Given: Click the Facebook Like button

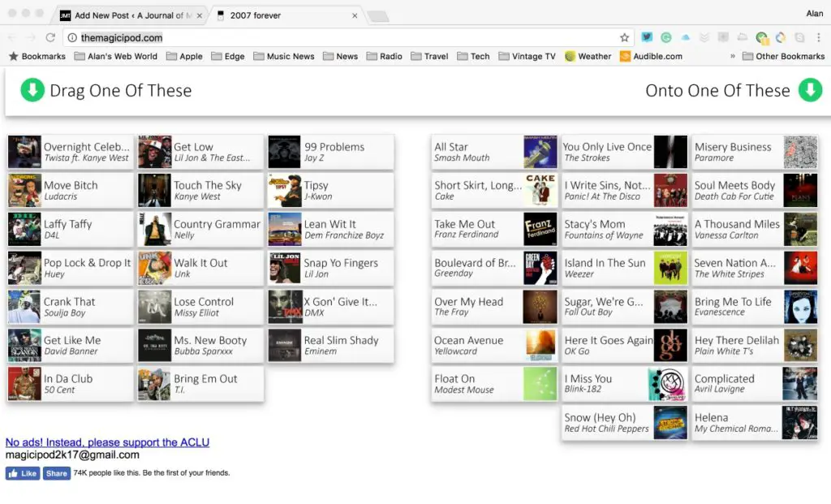Looking at the screenshot, I should point(23,473).
